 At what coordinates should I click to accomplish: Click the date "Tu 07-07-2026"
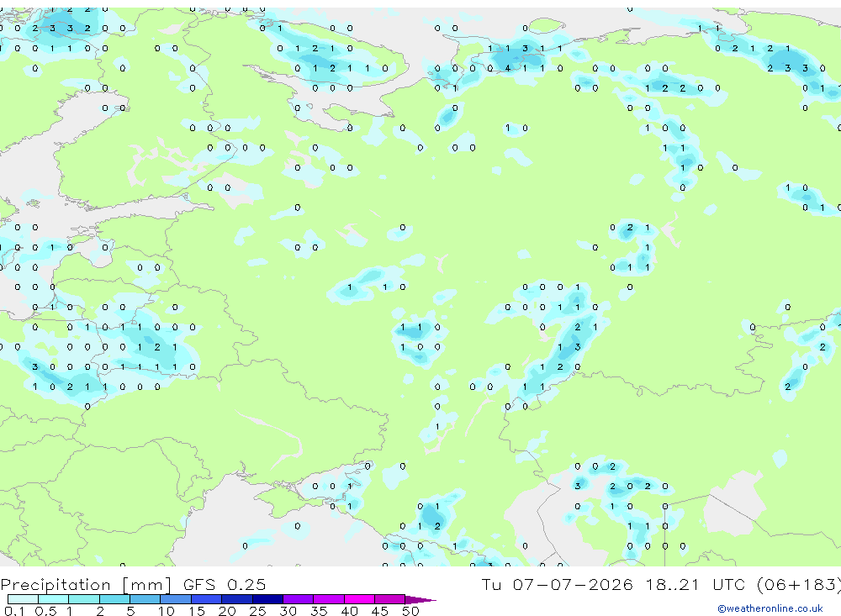click(x=558, y=584)
